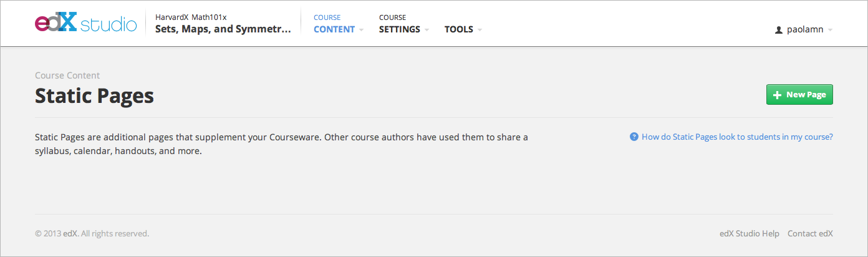Image resolution: width=868 pixels, height=257 pixels.
Task: Click the edX Studio logo
Action: click(x=85, y=24)
